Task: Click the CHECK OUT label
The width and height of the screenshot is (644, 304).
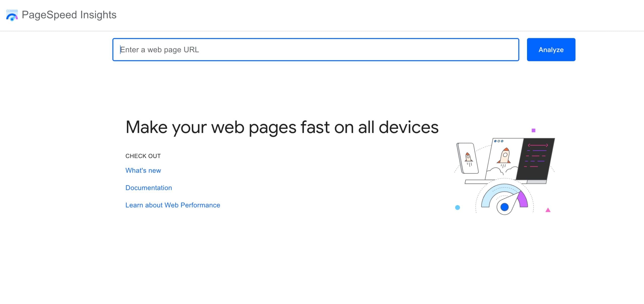Action: click(x=143, y=156)
